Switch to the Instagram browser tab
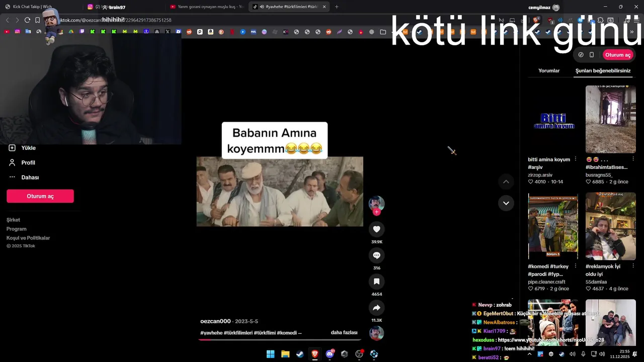Viewport: 644px width, 362px height. pos(124,7)
